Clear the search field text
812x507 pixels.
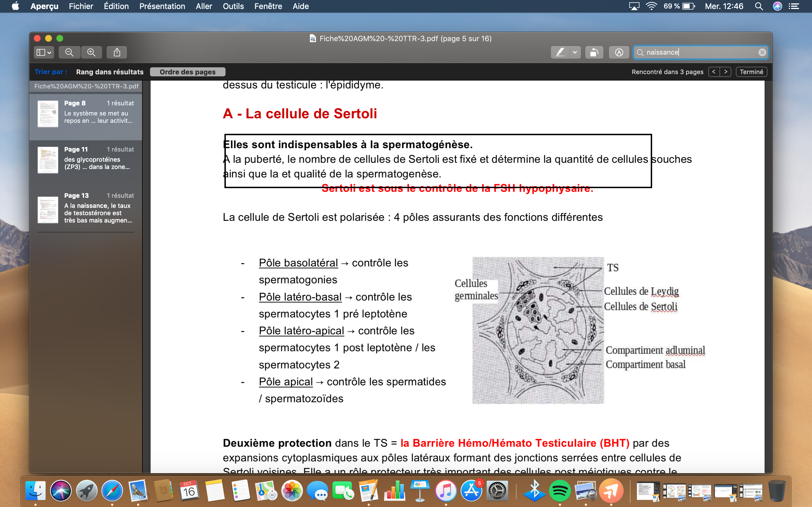point(762,52)
